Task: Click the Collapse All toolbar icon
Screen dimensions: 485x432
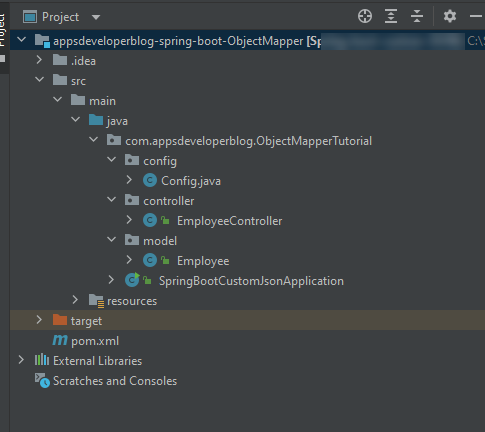Action: click(417, 16)
